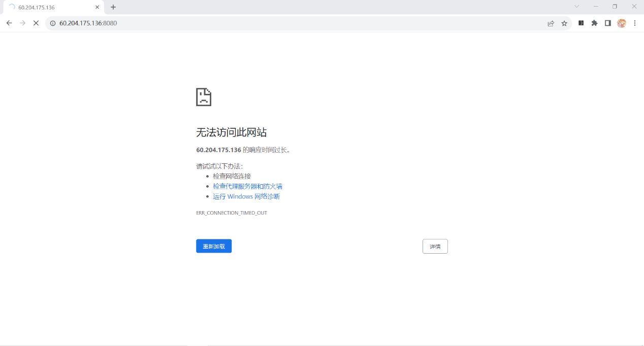Restore down the browser window

(x=615, y=7)
